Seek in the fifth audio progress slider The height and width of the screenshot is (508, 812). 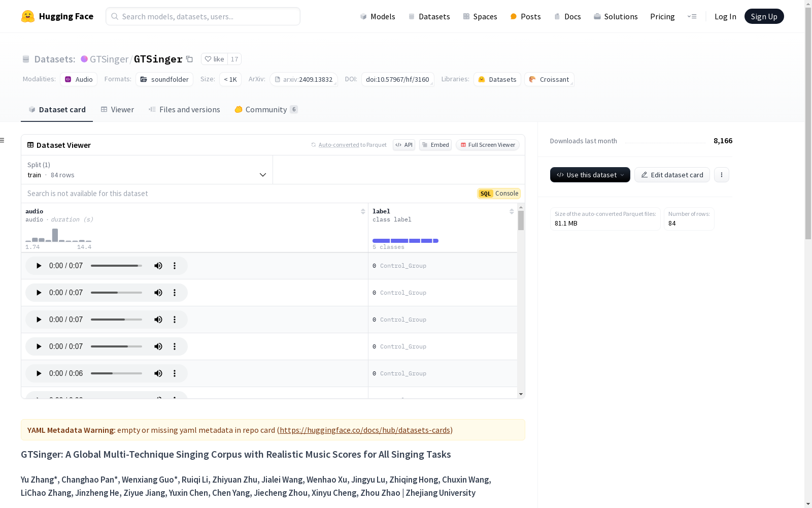(x=116, y=373)
